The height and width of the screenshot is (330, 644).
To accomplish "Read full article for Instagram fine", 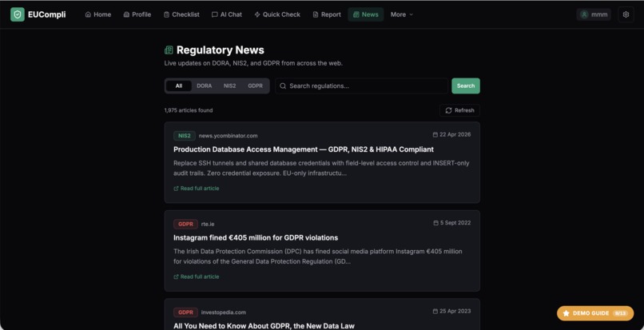I will pos(197,276).
